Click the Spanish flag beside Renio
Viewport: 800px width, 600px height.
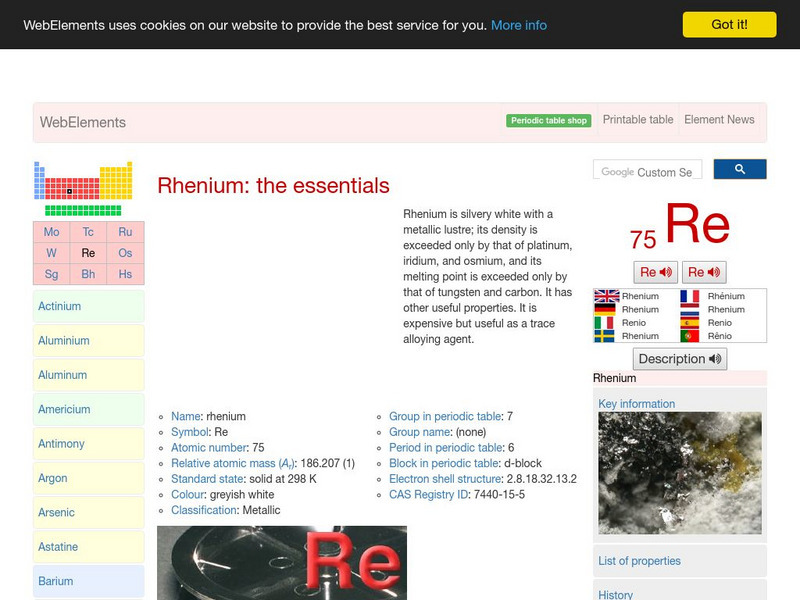(x=692, y=322)
